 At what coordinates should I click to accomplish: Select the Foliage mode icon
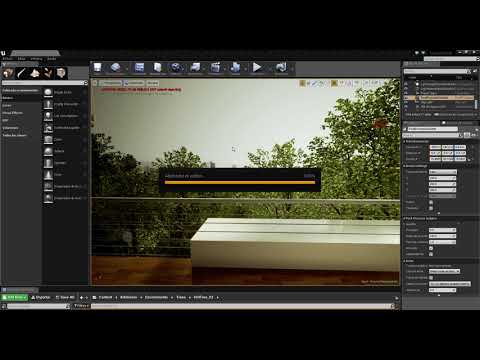point(48,73)
